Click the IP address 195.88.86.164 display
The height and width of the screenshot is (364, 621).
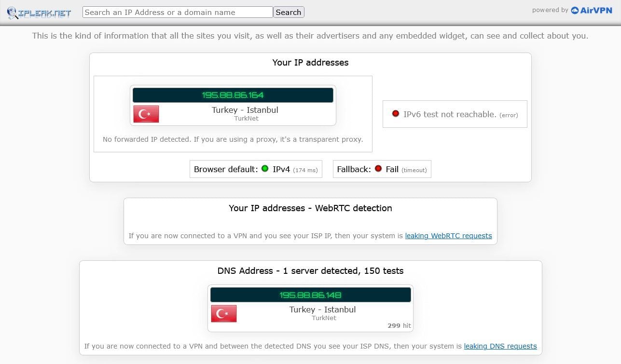tap(233, 95)
